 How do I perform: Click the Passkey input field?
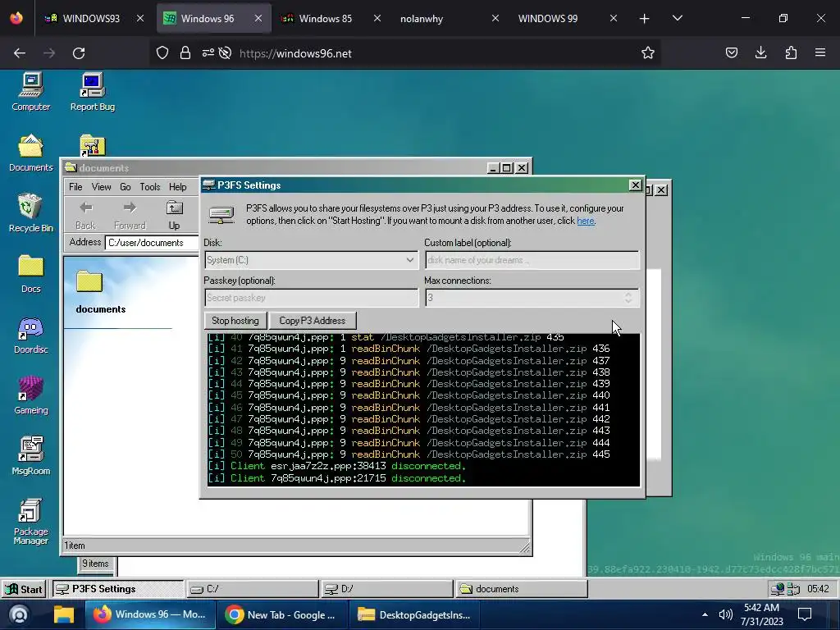pos(311,298)
